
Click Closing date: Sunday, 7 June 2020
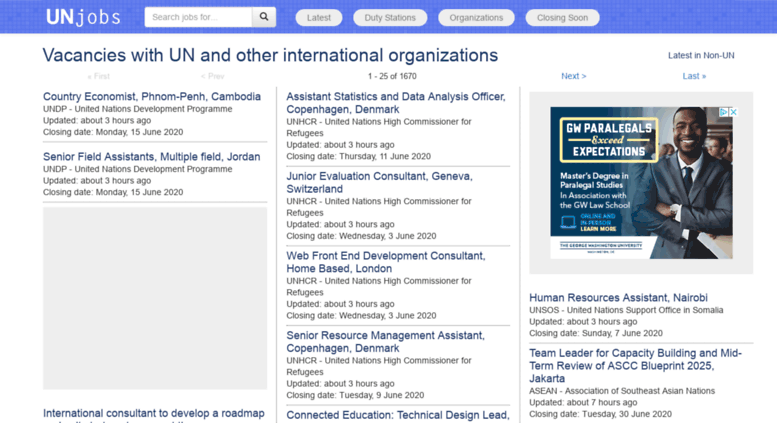tap(596, 333)
